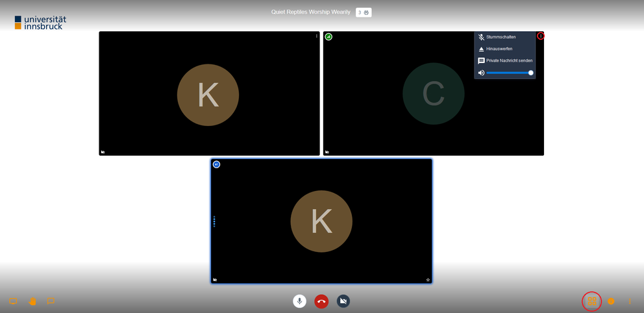The width and height of the screenshot is (644, 313).
Task: Open more actions menu in bottom toolbar
Action: click(x=629, y=301)
